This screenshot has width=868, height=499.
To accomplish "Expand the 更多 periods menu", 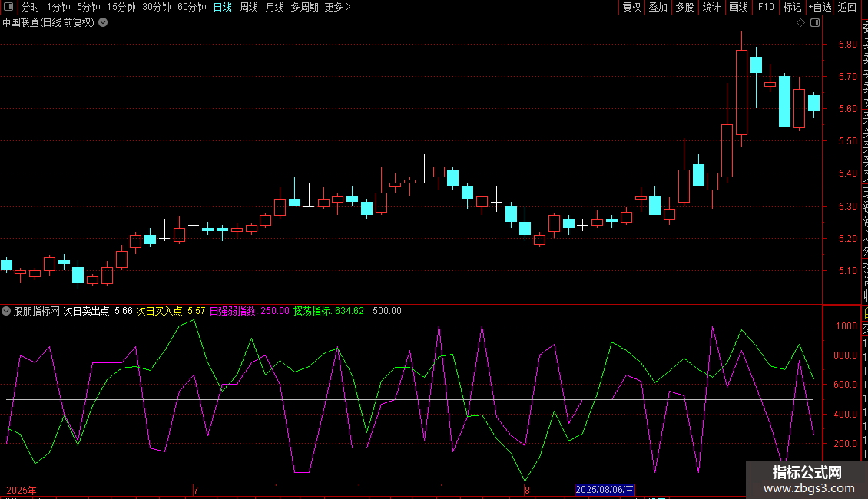I will pos(337,7).
